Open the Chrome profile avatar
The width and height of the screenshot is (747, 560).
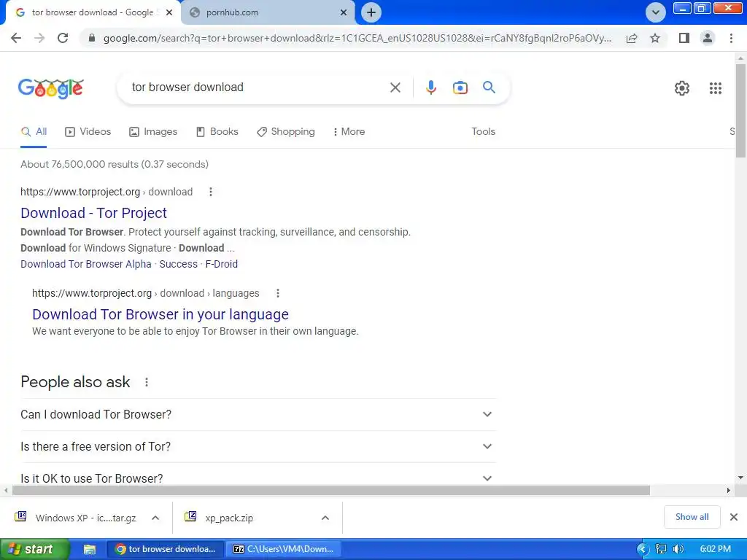708,38
